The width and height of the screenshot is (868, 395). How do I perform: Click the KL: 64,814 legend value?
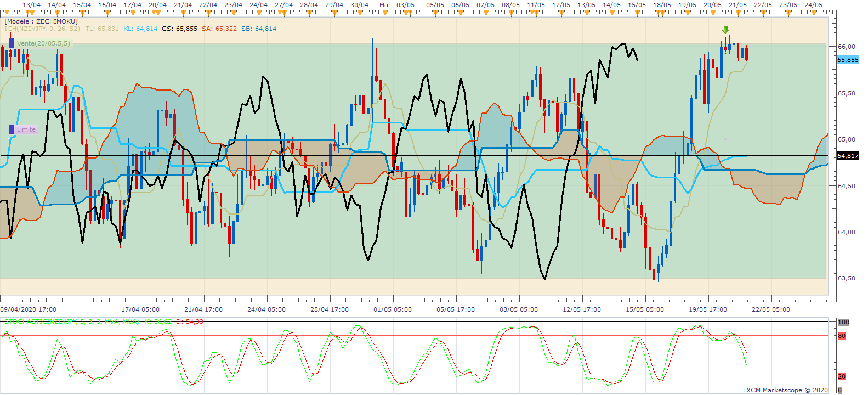tap(140, 29)
